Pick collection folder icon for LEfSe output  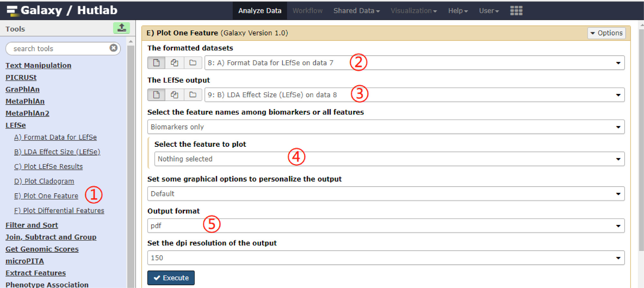click(x=193, y=95)
